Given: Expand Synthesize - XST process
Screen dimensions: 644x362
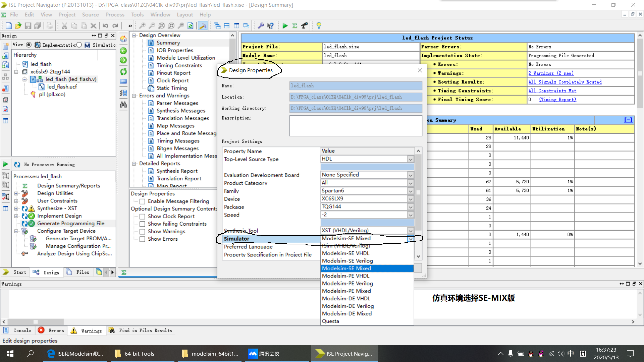Looking at the screenshot, I should [16, 208].
